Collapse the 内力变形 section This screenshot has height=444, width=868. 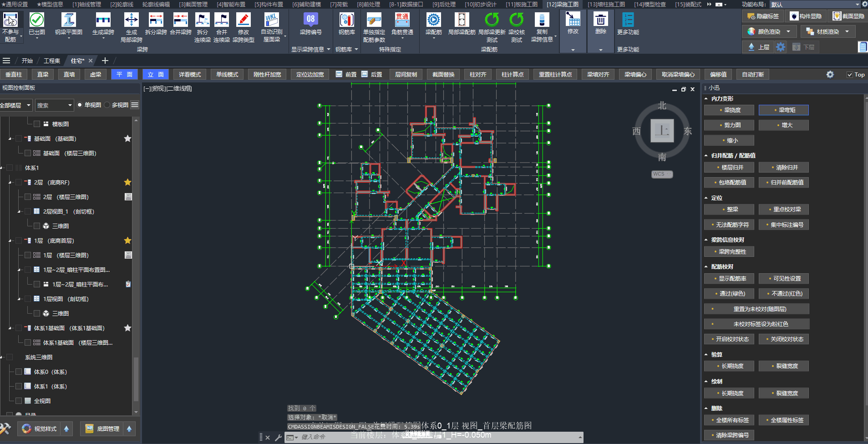coord(706,99)
